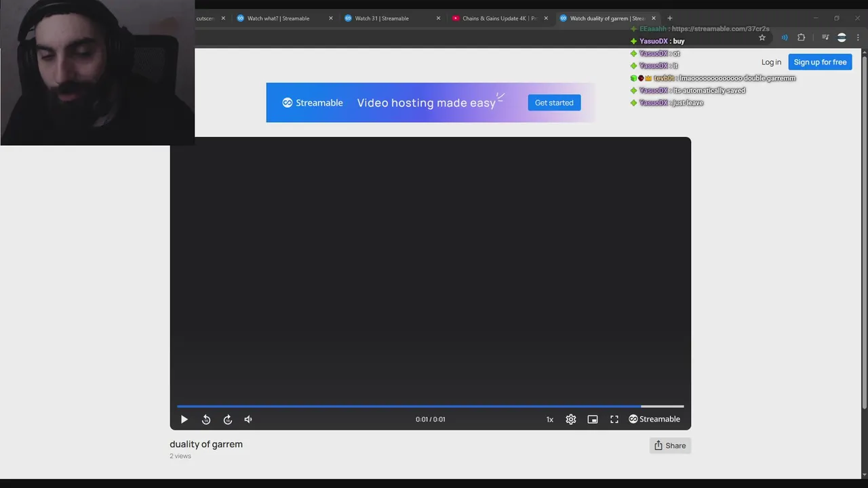Click the Streamable logo in player controls
Viewport: 868px width, 488px height.
point(654,420)
